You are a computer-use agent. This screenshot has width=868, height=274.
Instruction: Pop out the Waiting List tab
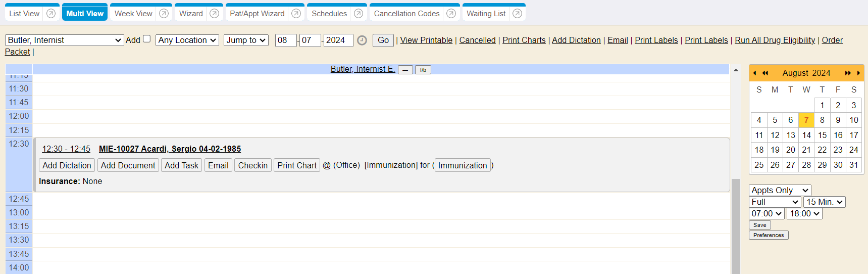[517, 14]
